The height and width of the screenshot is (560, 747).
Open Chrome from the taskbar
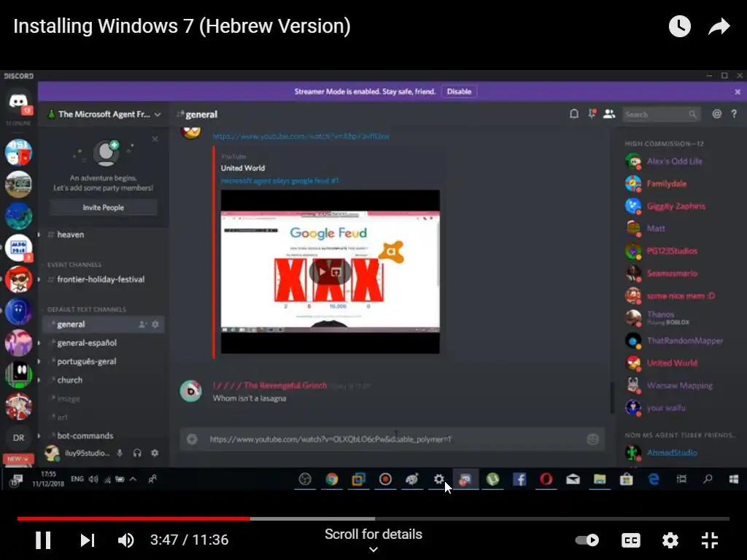pos(332,479)
